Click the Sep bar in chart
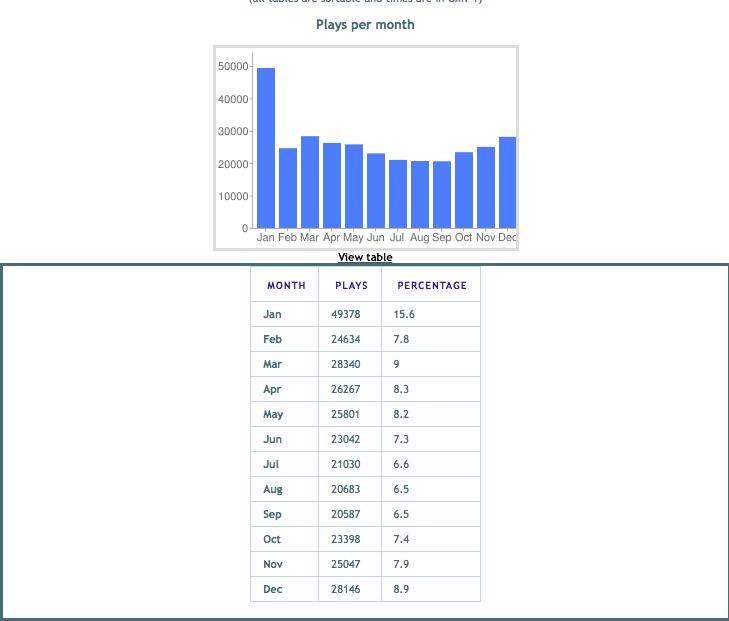 click(x=442, y=195)
